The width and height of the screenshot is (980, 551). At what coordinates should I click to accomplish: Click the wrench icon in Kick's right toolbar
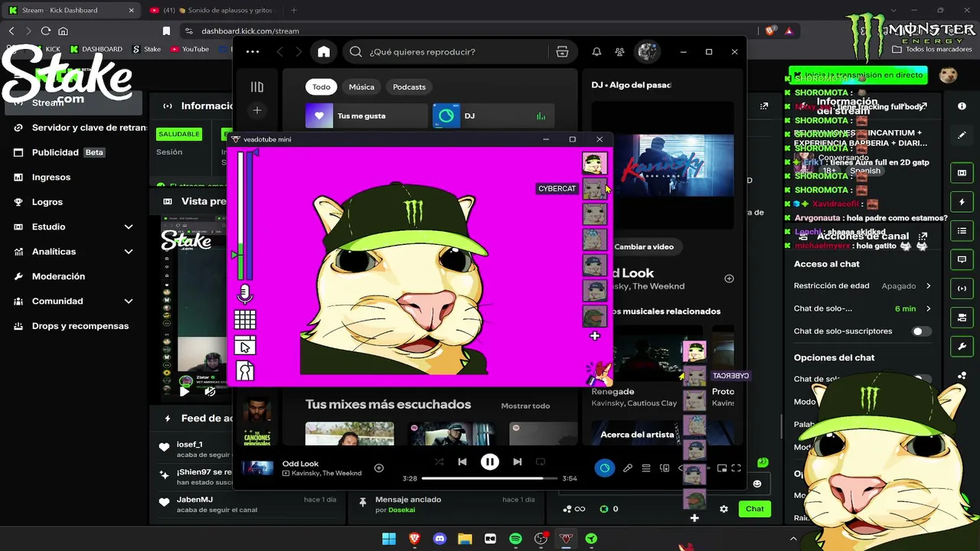[962, 347]
